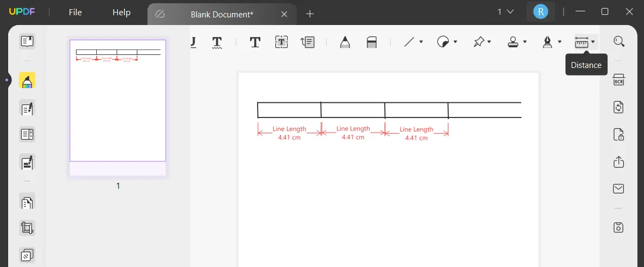Image resolution: width=644 pixels, height=267 pixels.
Task: Select the Comment highlighter tool in sidebar
Action: (x=27, y=82)
